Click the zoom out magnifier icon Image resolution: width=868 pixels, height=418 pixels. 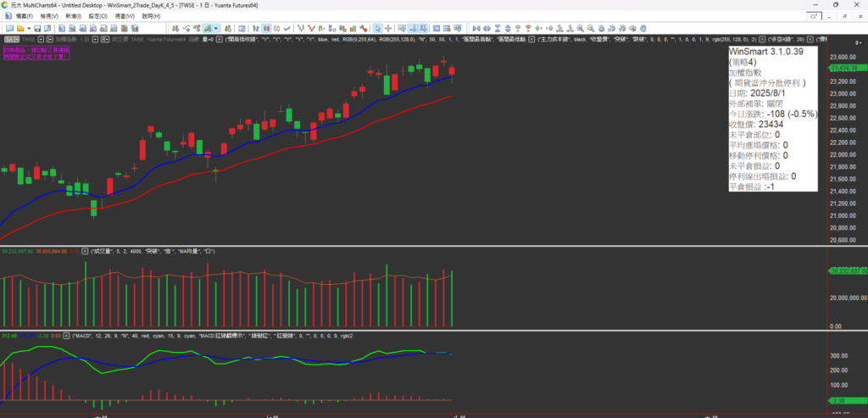point(591,28)
